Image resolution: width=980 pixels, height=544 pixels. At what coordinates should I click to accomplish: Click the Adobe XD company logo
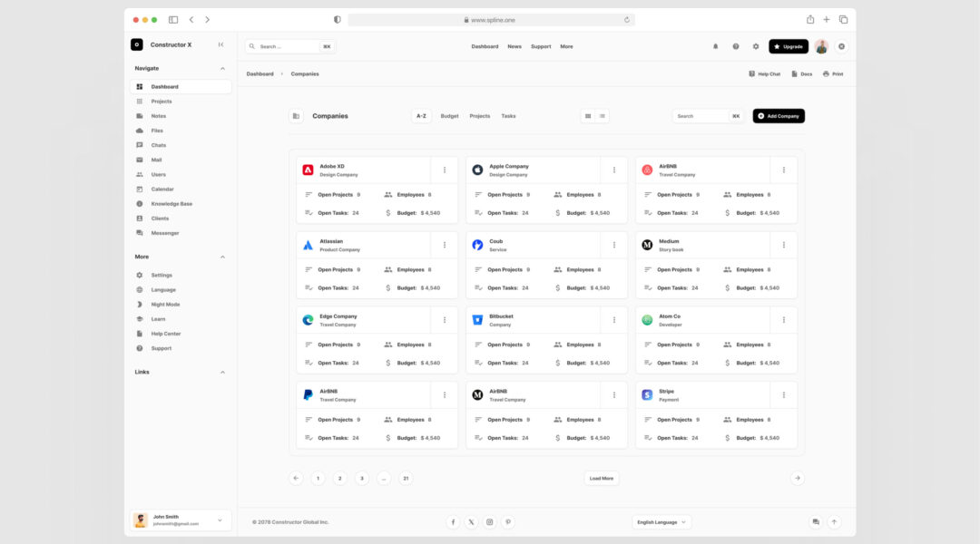[309, 170]
